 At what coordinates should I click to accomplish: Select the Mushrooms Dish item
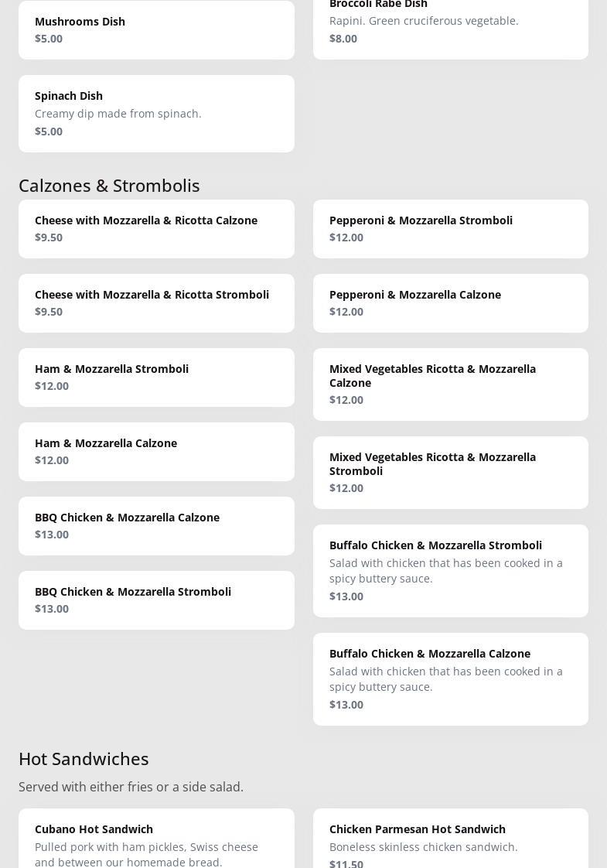(156, 29)
